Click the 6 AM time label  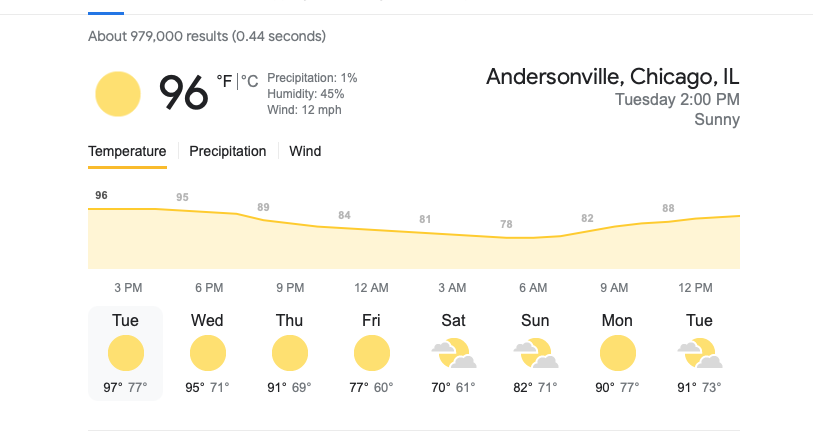point(533,288)
